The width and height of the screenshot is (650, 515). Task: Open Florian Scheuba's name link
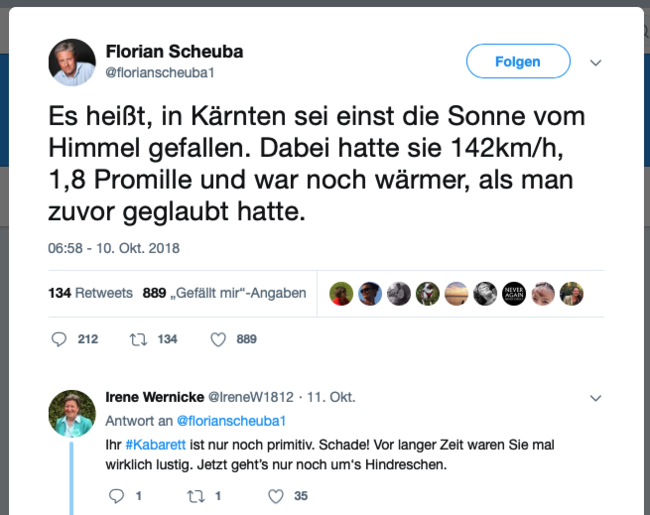(x=174, y=51)
